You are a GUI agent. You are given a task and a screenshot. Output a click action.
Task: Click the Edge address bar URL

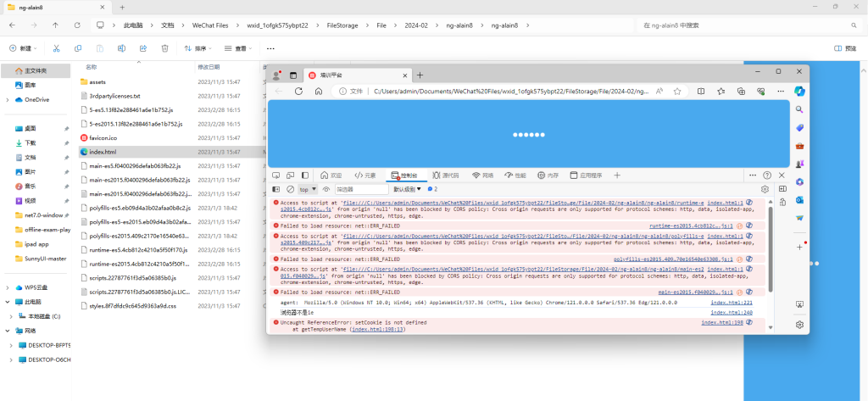[x=511, y=92]
